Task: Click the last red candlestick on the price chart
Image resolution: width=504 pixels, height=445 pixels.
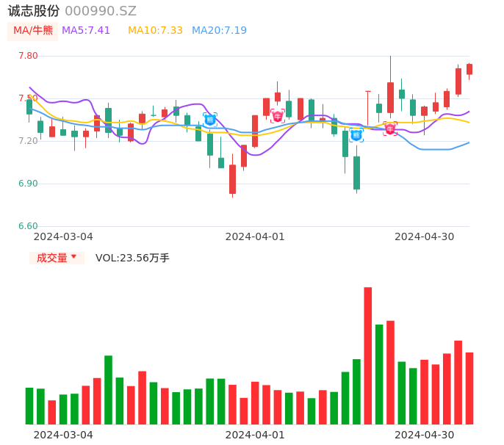Action: pyautogui.click(x=469, y=69)
